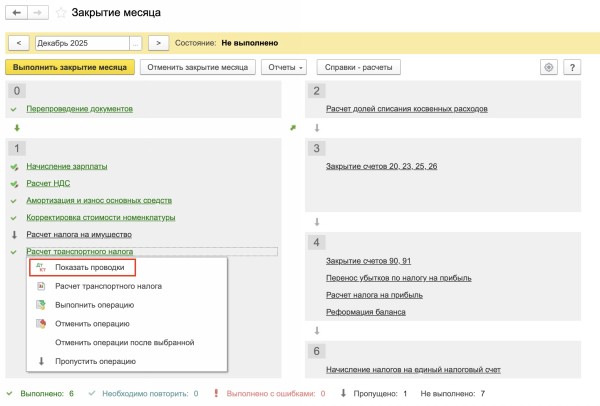Open period picker with the '...' button
The image size is (600, 406).
pyautogui.click(x=135, y=43)
